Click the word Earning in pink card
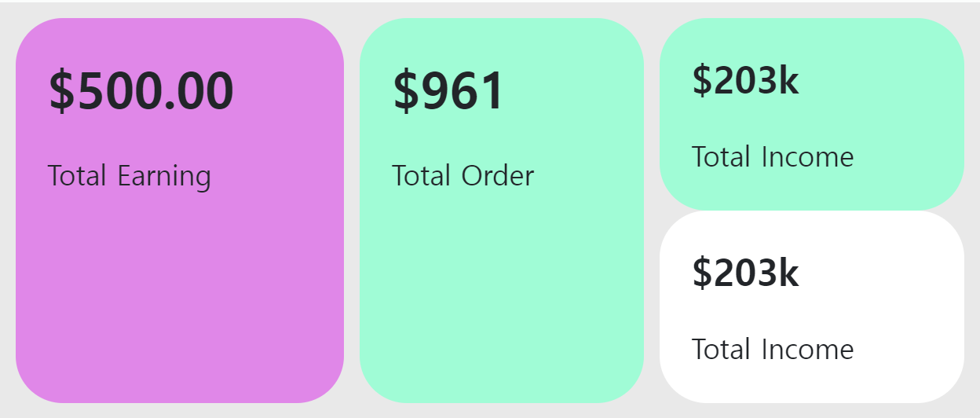 [x=164, y=176]
